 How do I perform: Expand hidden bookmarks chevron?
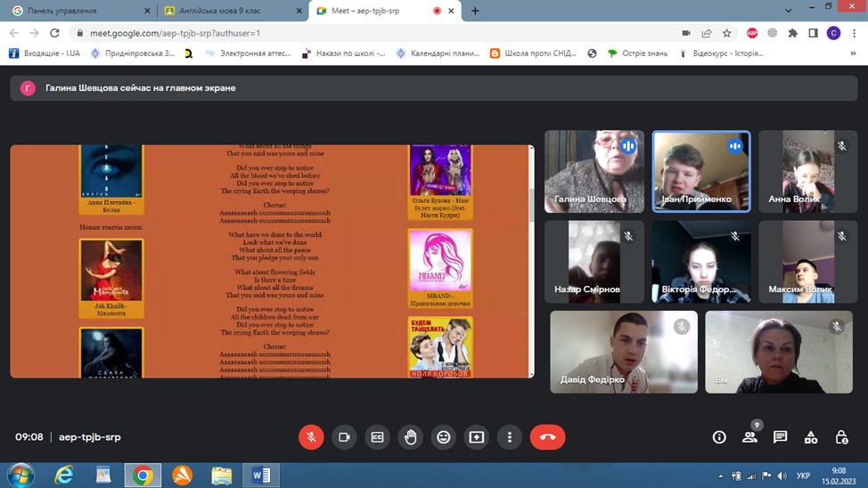tap(853, 53)
